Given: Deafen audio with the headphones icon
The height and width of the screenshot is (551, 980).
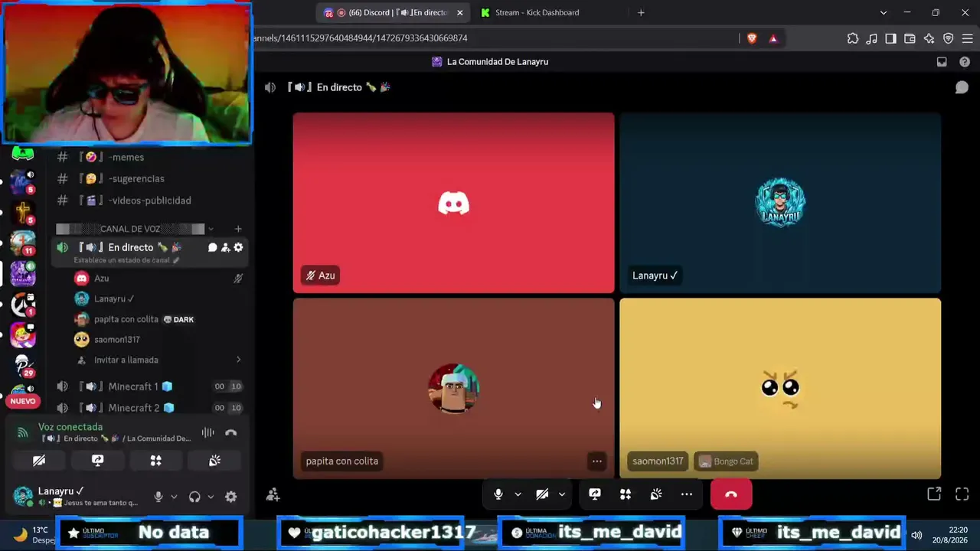Looking at the screenshot, I should 194,497.
